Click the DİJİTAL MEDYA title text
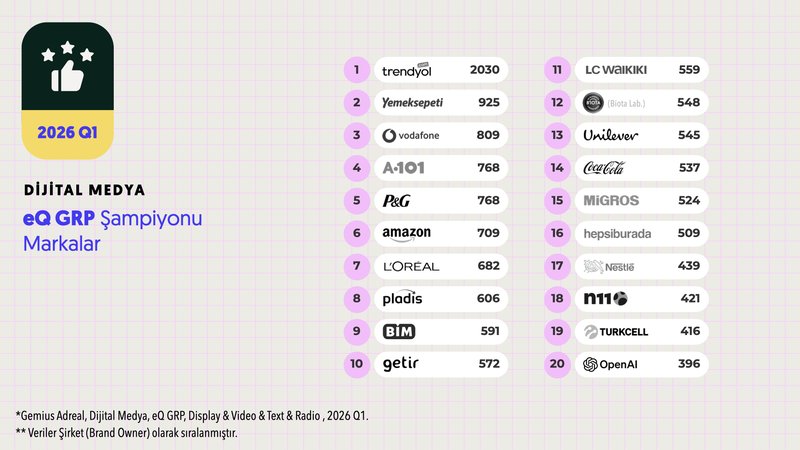 click(83, 189)
